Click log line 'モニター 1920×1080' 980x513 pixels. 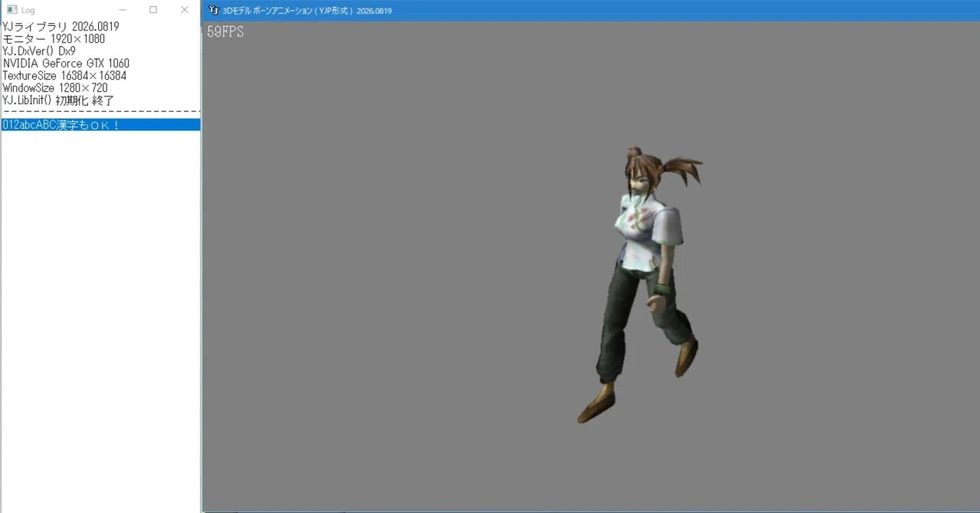(54, 39)
